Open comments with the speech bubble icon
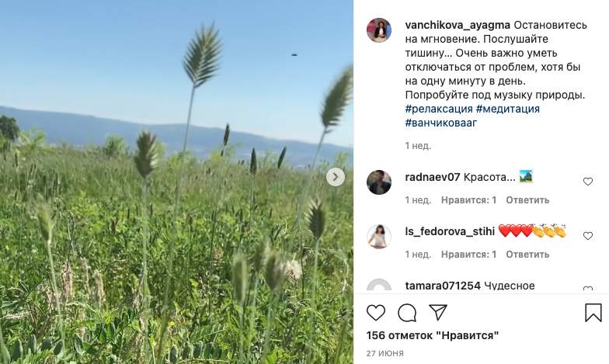Image resolution: width=609 pixels, height=364 pixels. 407,313
